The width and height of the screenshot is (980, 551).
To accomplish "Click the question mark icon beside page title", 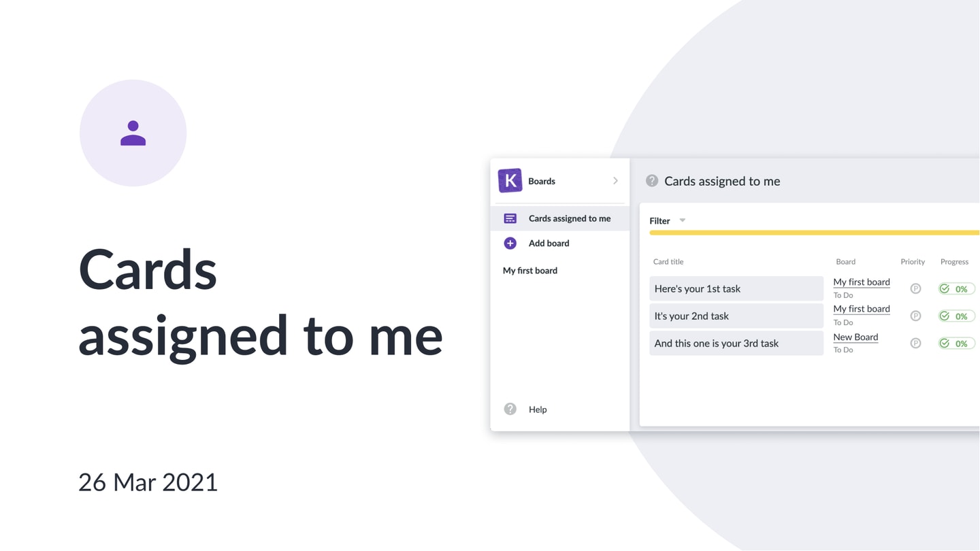I will click(x=652, y=181).
